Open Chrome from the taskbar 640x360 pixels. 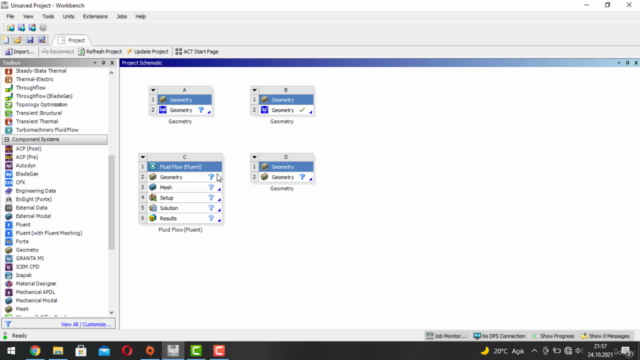point(35,351)
